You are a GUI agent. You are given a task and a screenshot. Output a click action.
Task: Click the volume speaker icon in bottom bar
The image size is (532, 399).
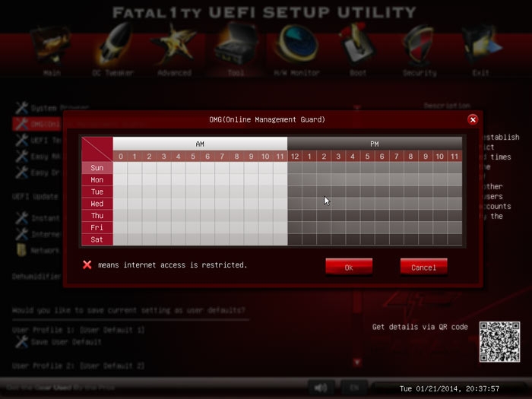(x=321, y=388)
